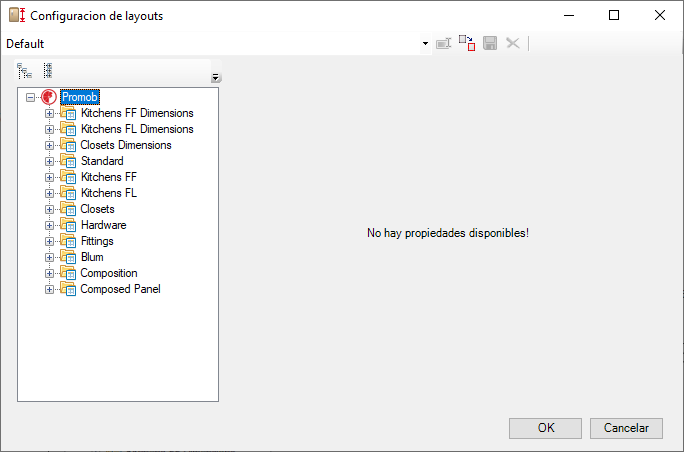The height and width of the screenshot is (452, 684).
Task: Click the Closets folder icon
Action: [68, 209]
